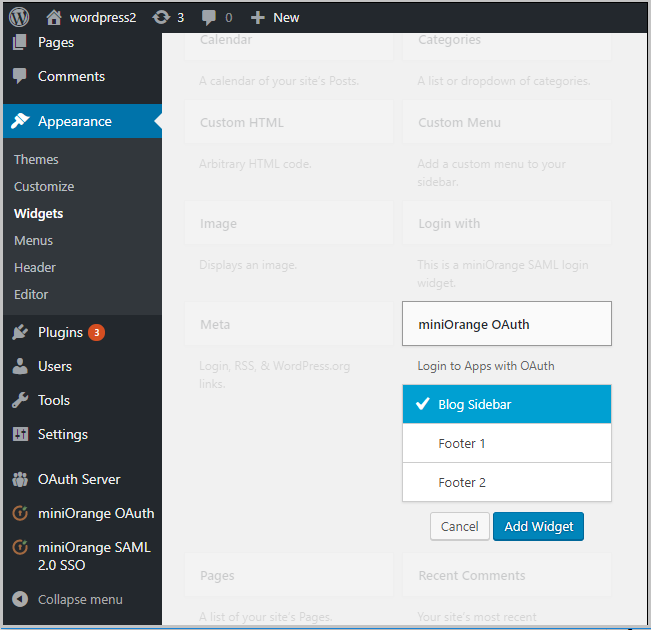Click the Pages sidebar icon

20,42
